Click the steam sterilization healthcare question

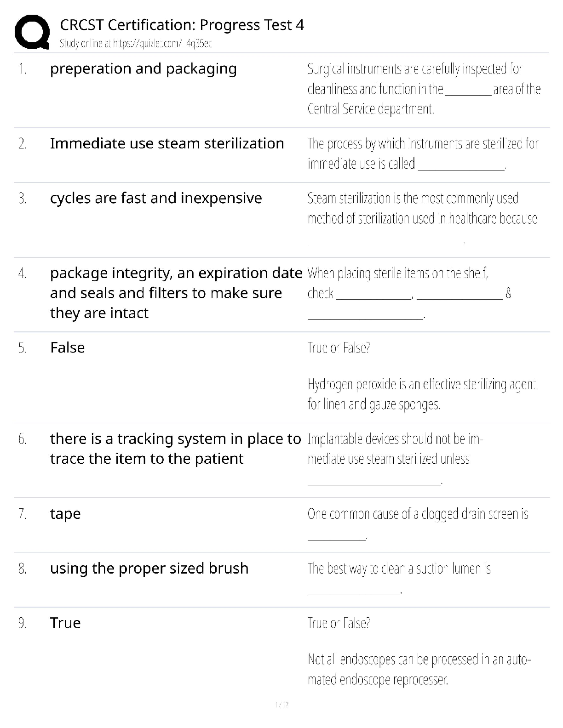422,208
